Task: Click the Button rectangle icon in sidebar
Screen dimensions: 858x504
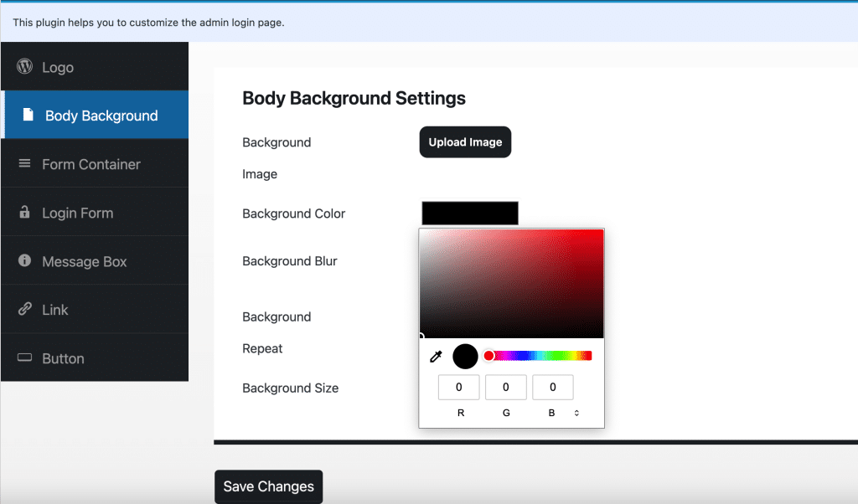Action: click(25, 358)
